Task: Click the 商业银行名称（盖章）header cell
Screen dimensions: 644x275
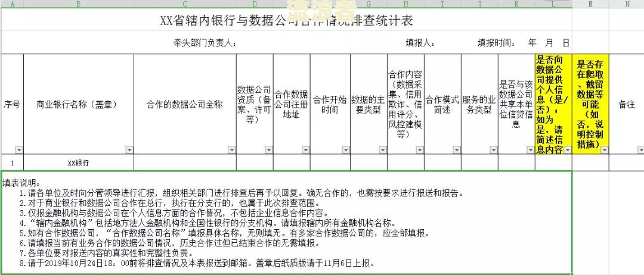Action: pyautogui.click(x=79, y=104)
